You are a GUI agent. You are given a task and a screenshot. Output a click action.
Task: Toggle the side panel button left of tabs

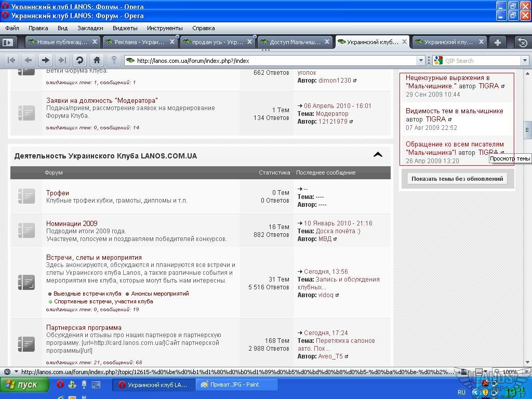[x=7, y=42]
